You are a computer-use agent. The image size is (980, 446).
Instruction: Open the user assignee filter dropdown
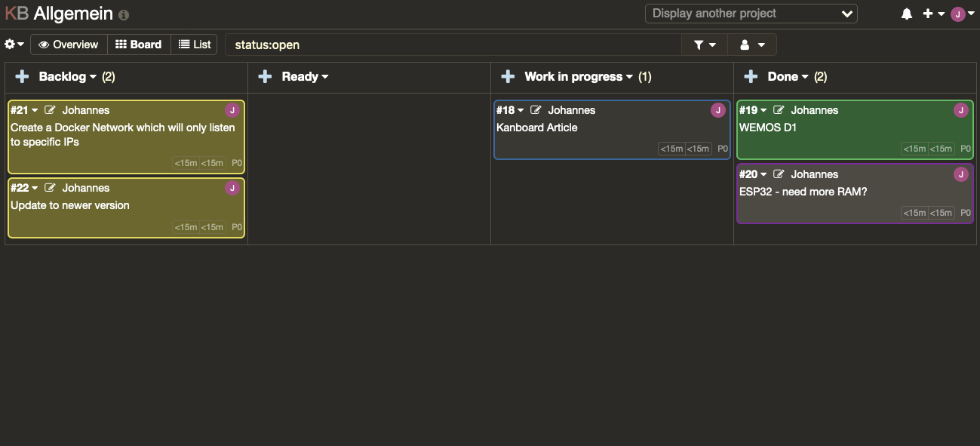pos(752,45)
